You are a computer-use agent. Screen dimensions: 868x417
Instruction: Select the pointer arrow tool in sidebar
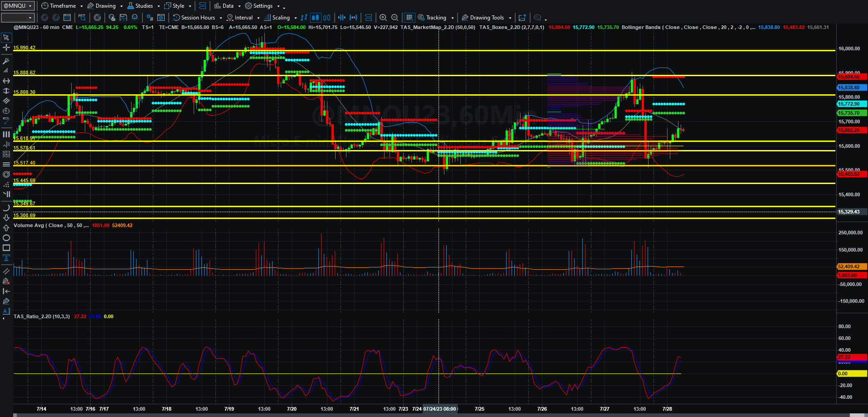[6, 38]
